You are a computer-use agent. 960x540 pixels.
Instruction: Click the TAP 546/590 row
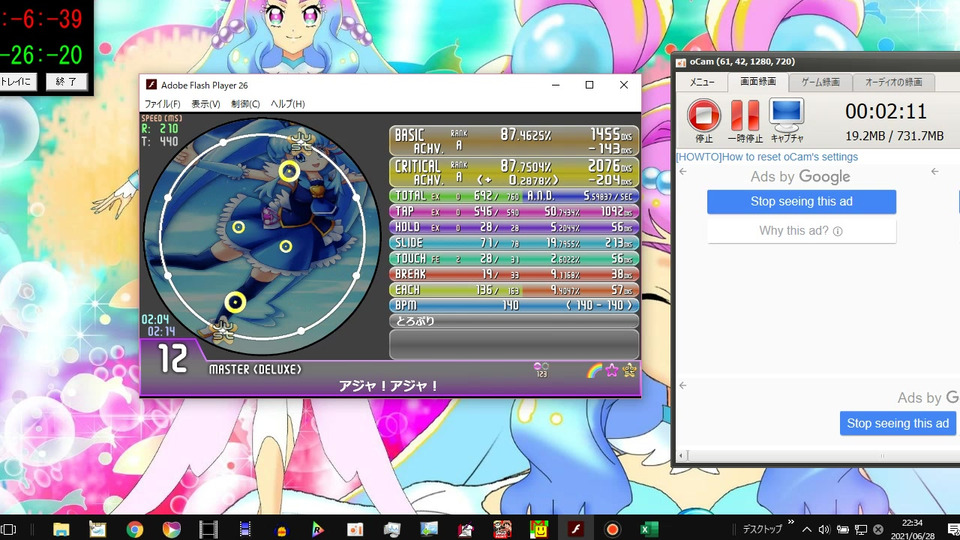click(x=514, y=212)
